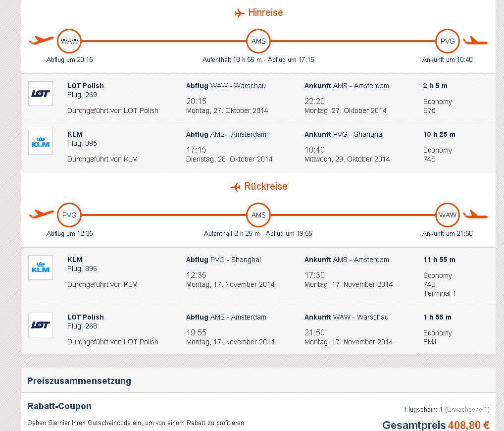Viewport: 504px width, 431px height.
Task: Select the Preiszusammensetzung section header
Action: 79,381
